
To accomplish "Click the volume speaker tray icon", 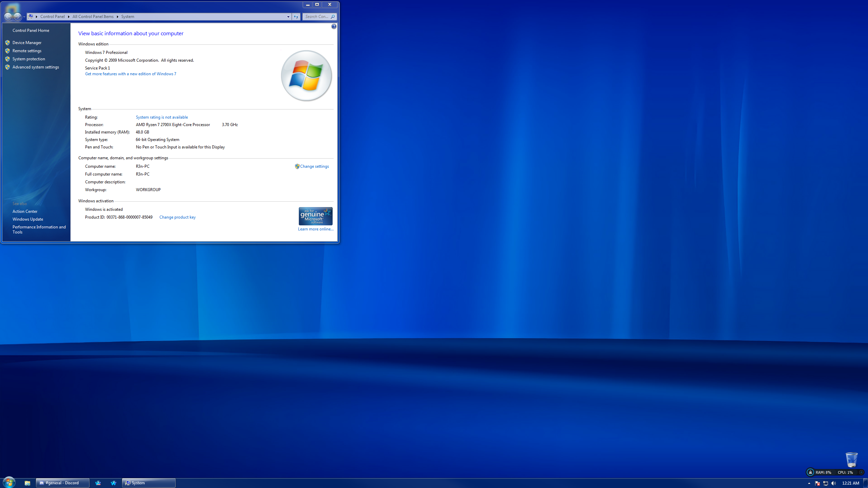I will click(833, 483).
